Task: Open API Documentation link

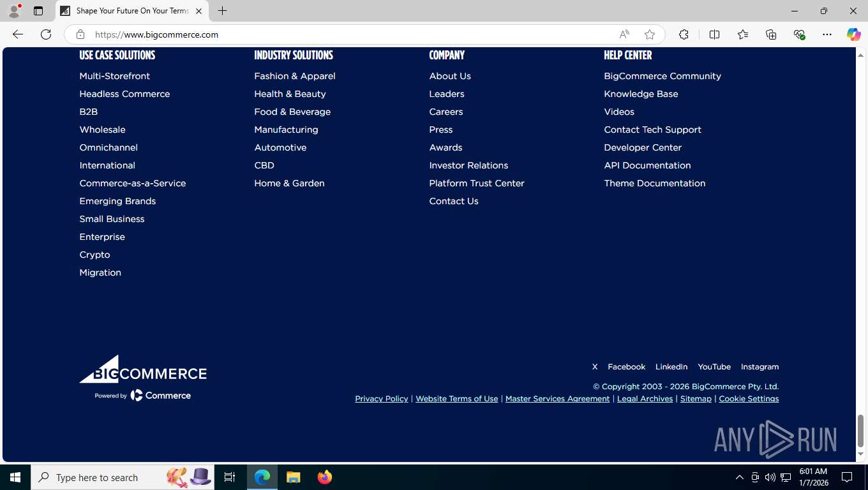Action: tap(647, 165)
